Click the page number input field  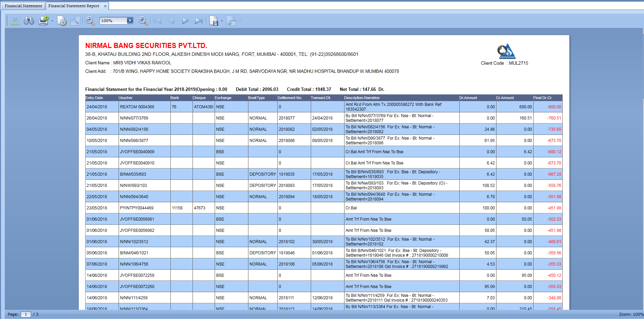[x=26, y=314]
